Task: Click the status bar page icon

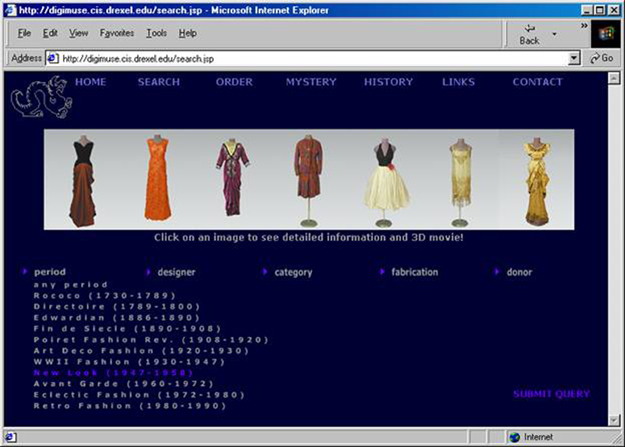Action: pyautogui.click(x=10, y=437)
